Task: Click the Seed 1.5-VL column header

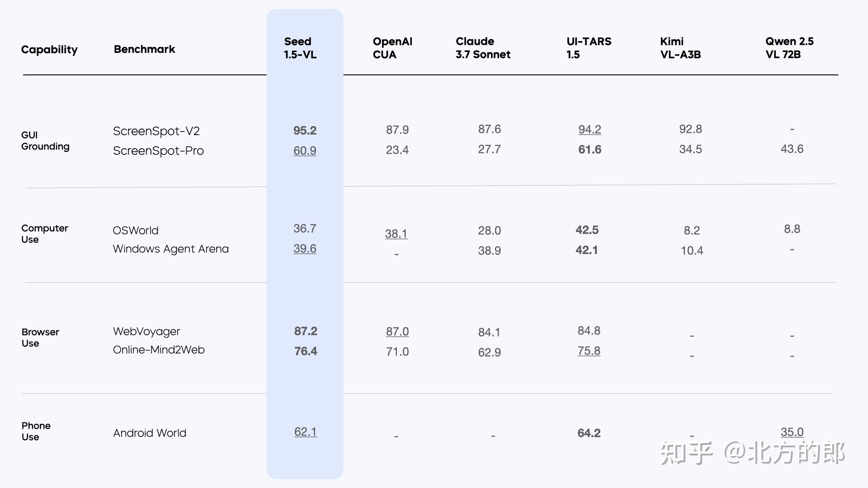Action: pyautogui.click(x=300, y=48)
